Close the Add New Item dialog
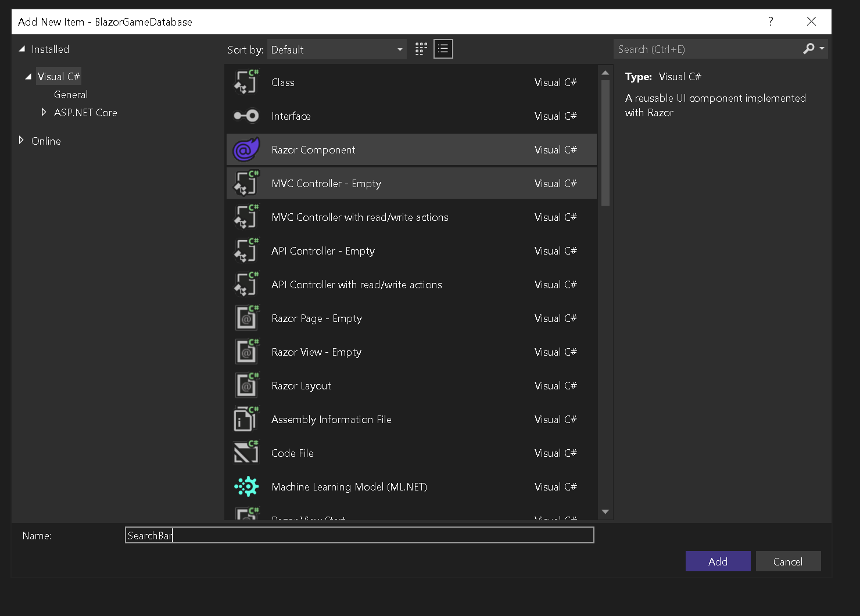 [x=811, y=22]
